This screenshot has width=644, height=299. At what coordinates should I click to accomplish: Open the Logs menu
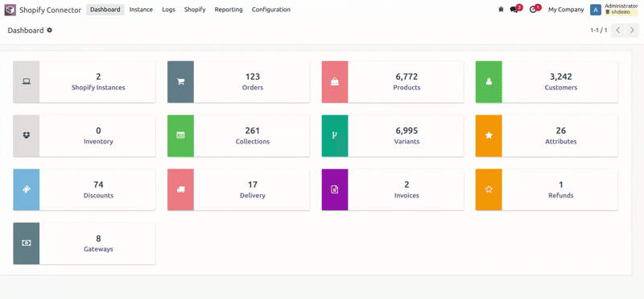tap(168, 10)
